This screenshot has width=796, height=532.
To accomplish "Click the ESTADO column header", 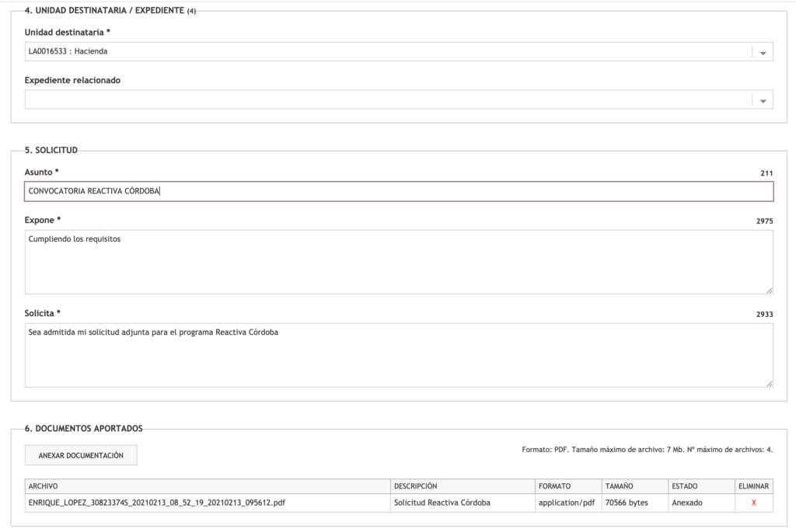I will coord(684,487).
